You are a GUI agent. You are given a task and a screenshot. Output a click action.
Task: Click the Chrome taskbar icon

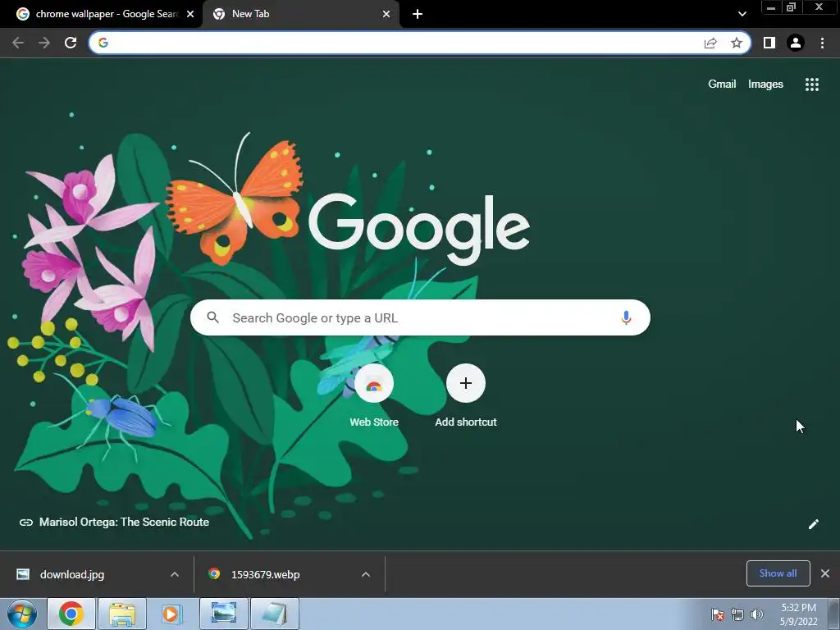71,614
